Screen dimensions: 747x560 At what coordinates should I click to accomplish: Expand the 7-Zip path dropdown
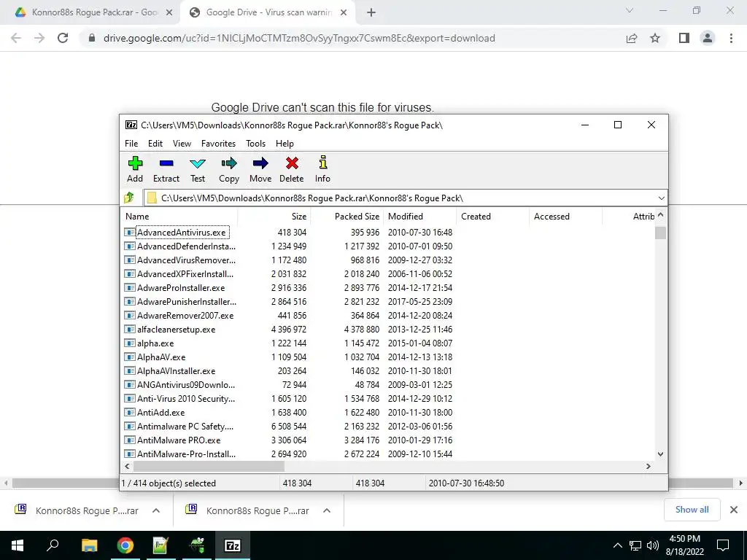click(661, 198)
